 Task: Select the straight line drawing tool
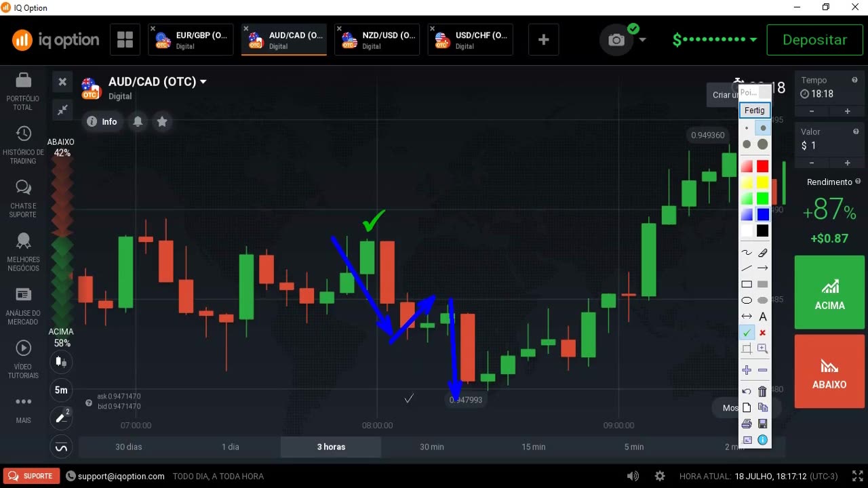coord(747,268)
